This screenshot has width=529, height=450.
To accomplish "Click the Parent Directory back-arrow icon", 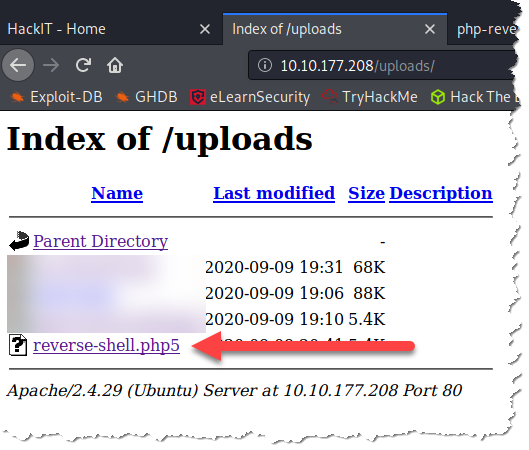I will (19, 241).
